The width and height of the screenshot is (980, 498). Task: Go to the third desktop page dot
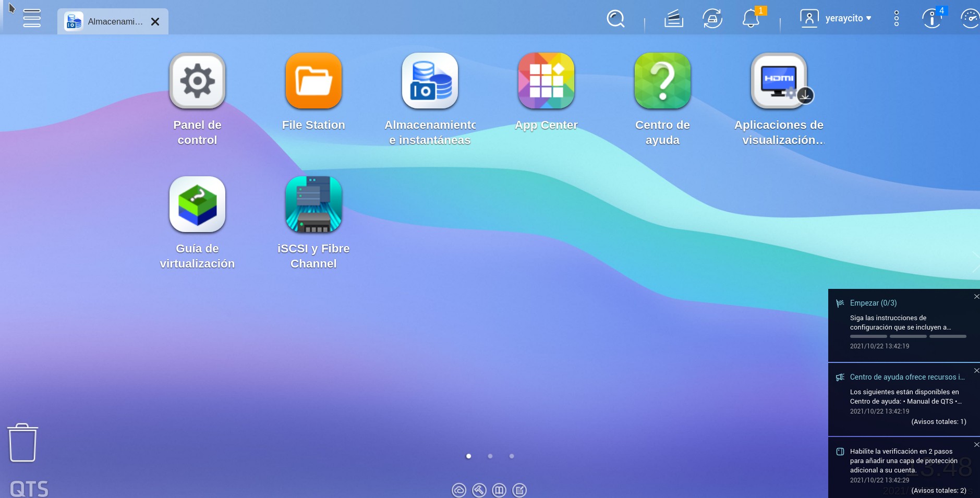point(512,456)
